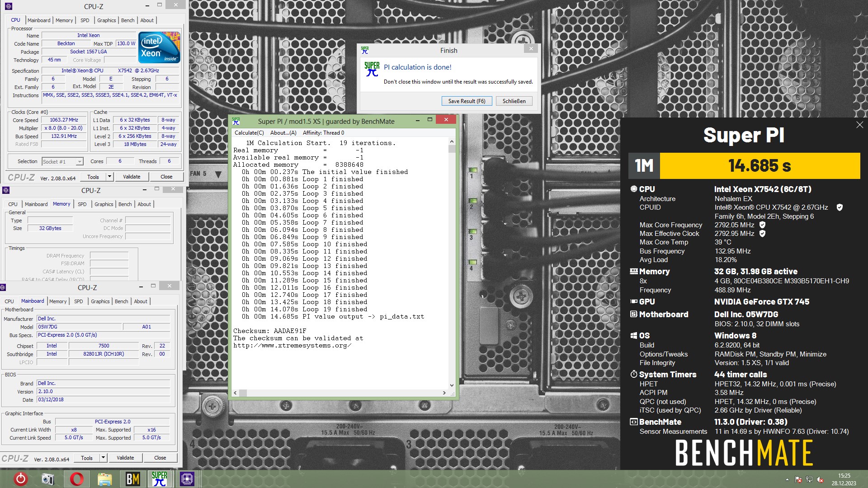Click the Super PI icon in Finish dialog
Screen dimensions: 868x488
(372, 69)
